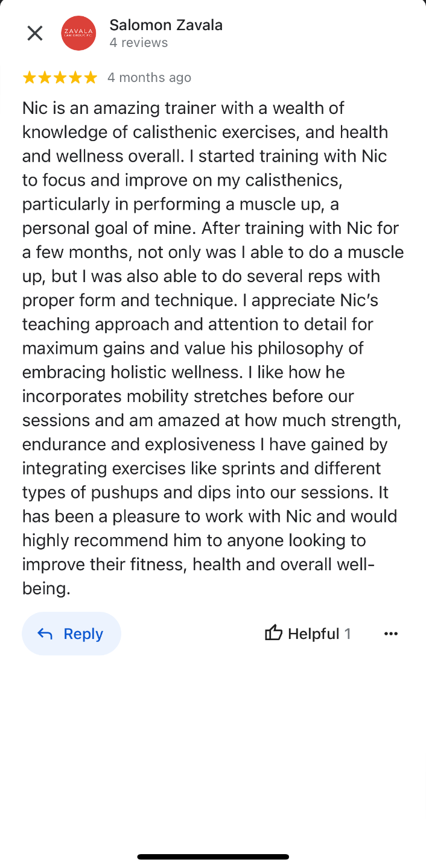This screenshot has height=868, width=426.
Task: Click the second yellow rating star
Action: [x=45, y=78]
